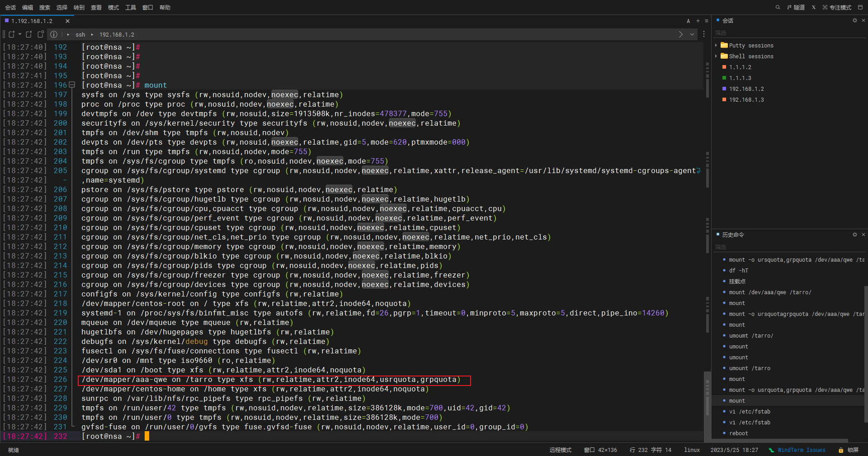Click the green swatch beside session 1.1.1.3
Screen dimensions: 868x456
click(x=724, y=78)
